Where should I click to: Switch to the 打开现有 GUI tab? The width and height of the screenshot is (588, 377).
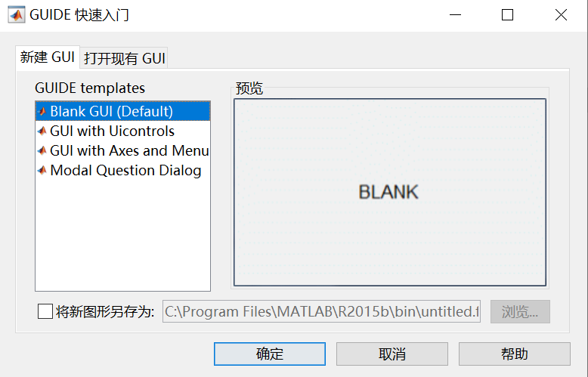[x=124, y=58]
